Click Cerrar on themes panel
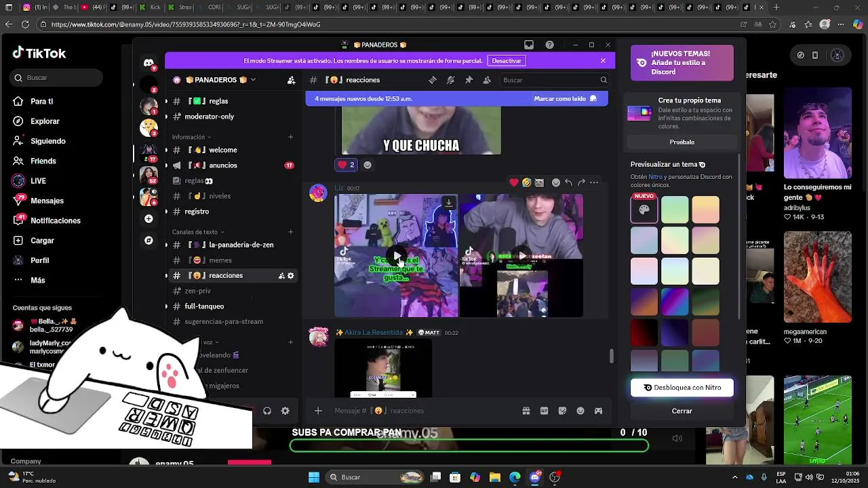Screen dimensions: 868x488 tap(682, 411)
